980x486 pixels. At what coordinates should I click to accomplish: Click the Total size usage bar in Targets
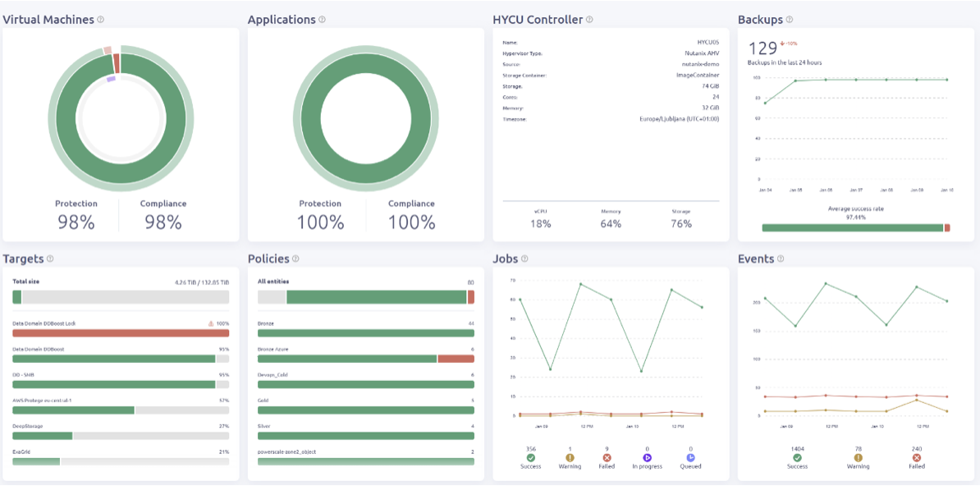click(121, 296)
